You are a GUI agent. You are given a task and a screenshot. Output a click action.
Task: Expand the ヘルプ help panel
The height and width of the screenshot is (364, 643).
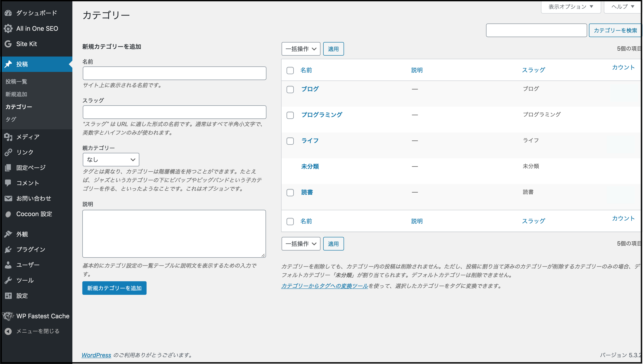623,7
